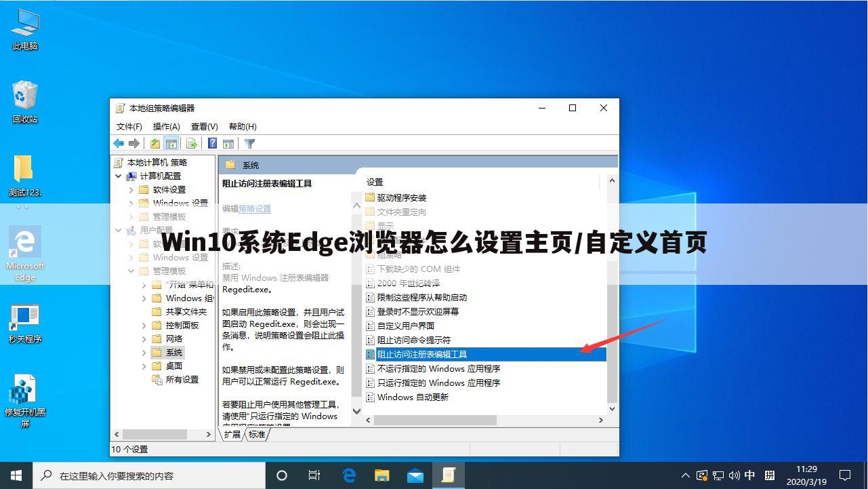
Task: Select 自定义用户界面 setting
Action: (x=405, y=326)
